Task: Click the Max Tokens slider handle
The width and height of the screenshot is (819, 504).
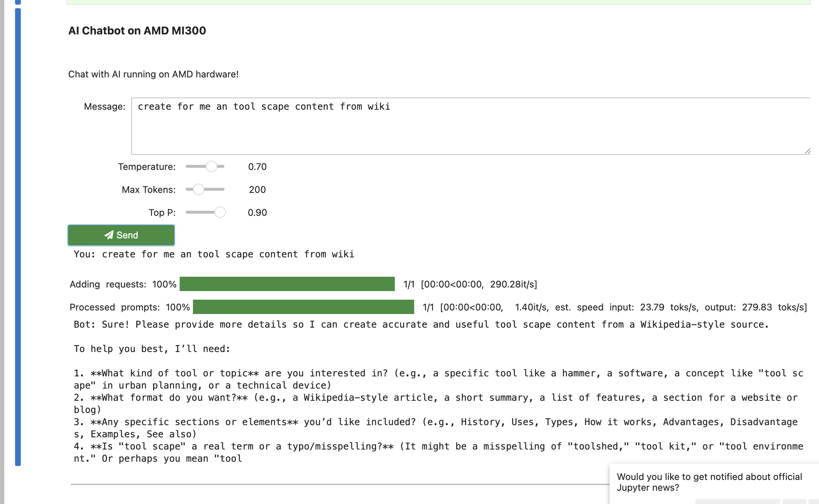Action: coord(198,189)
